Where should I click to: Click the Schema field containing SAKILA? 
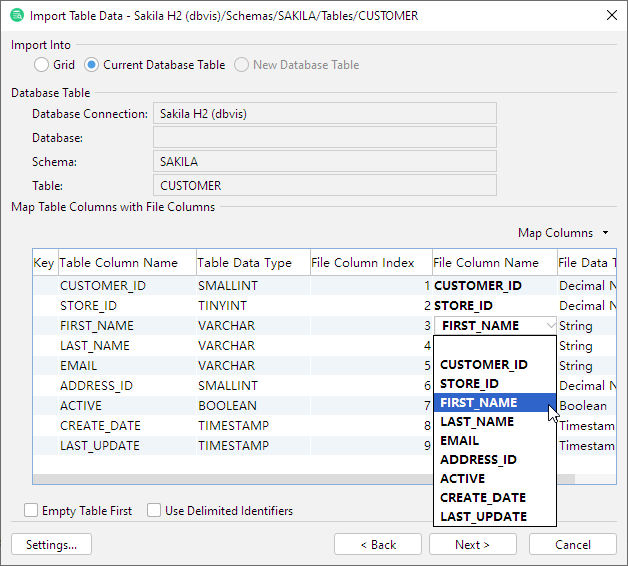(x=324, y=161)
